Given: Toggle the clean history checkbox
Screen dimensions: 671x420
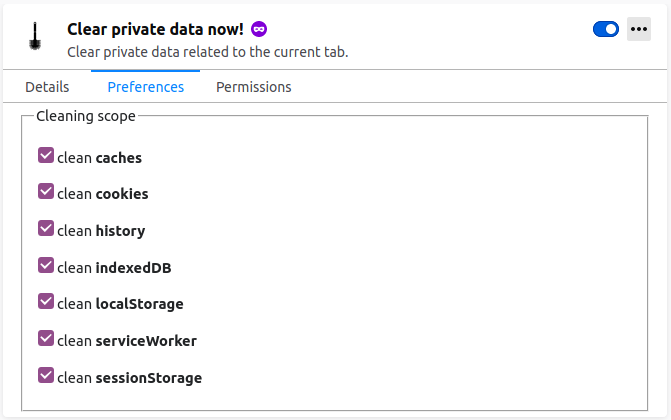Looking at the screenshot, I should click(46, 229).
